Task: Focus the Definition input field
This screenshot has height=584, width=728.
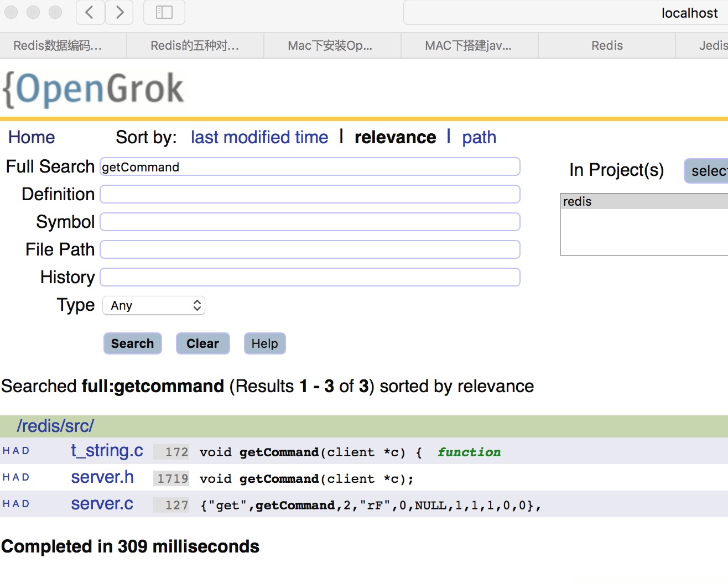Action: (310, 194)
